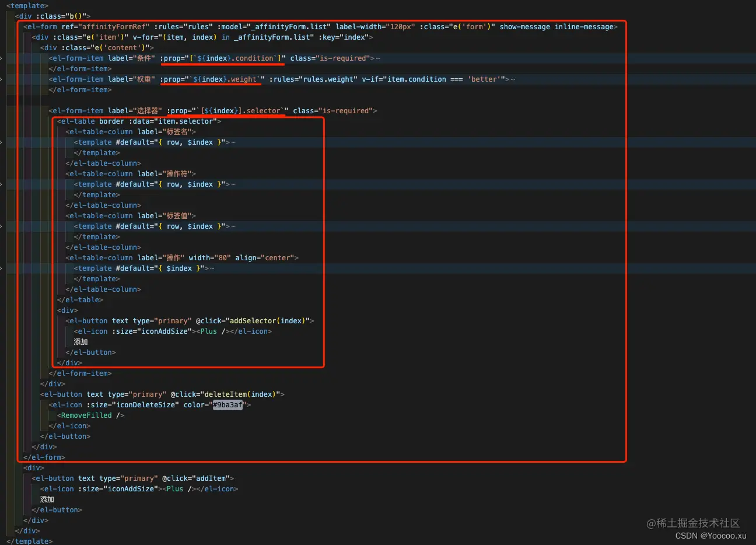756x545 pixels.
Task: Click the closing </template> tag on last line
Action: (30, 541)
